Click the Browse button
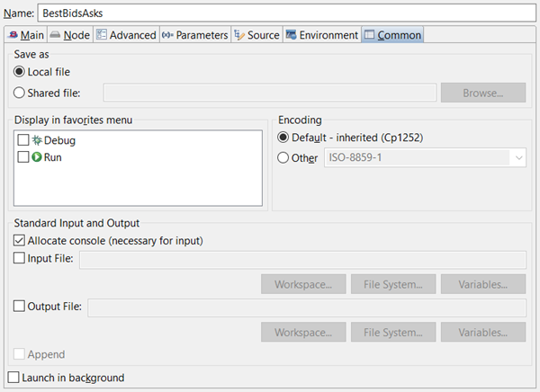This screenshot has width=540, height=392. pyautogui.click(x=482, y=92)
